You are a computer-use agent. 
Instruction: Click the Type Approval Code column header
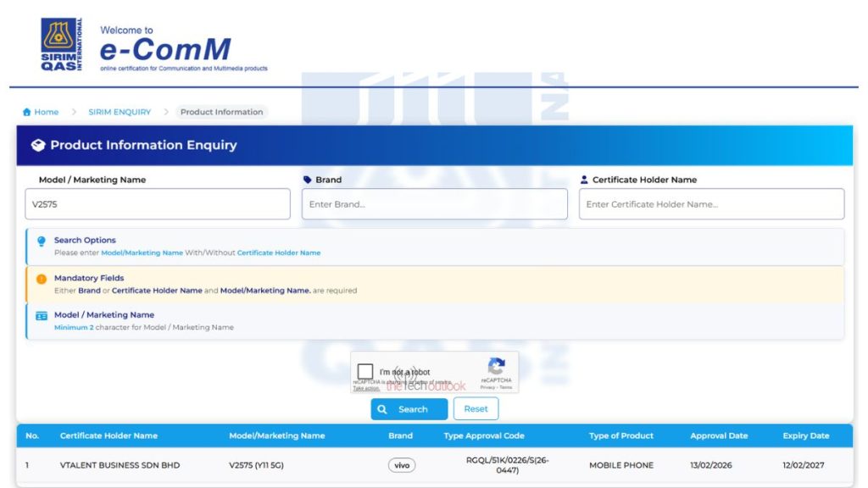[484, 435]
